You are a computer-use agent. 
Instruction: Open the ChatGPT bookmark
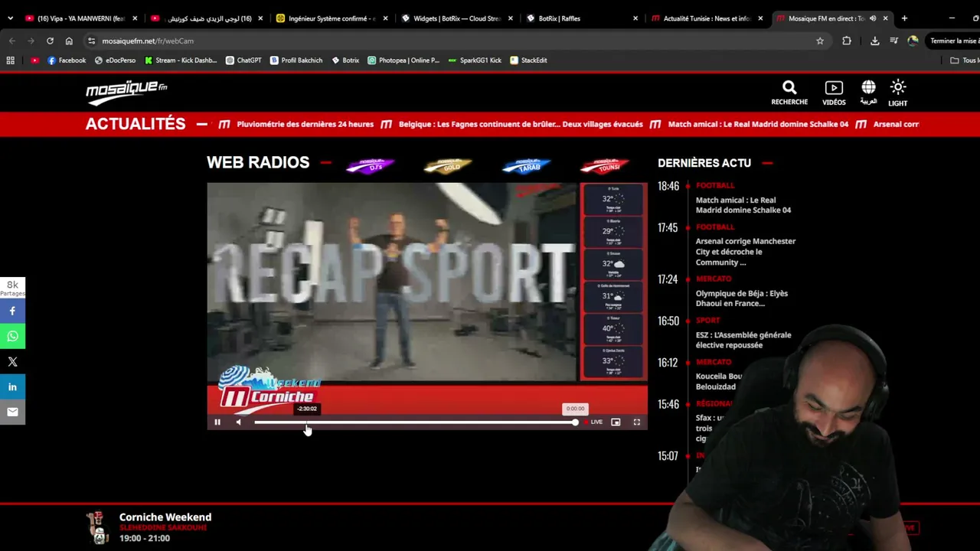243,60
